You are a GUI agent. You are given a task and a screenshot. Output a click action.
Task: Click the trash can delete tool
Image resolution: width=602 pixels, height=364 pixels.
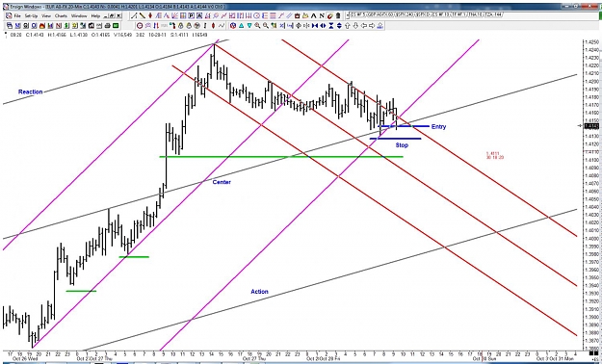[338, 15]
